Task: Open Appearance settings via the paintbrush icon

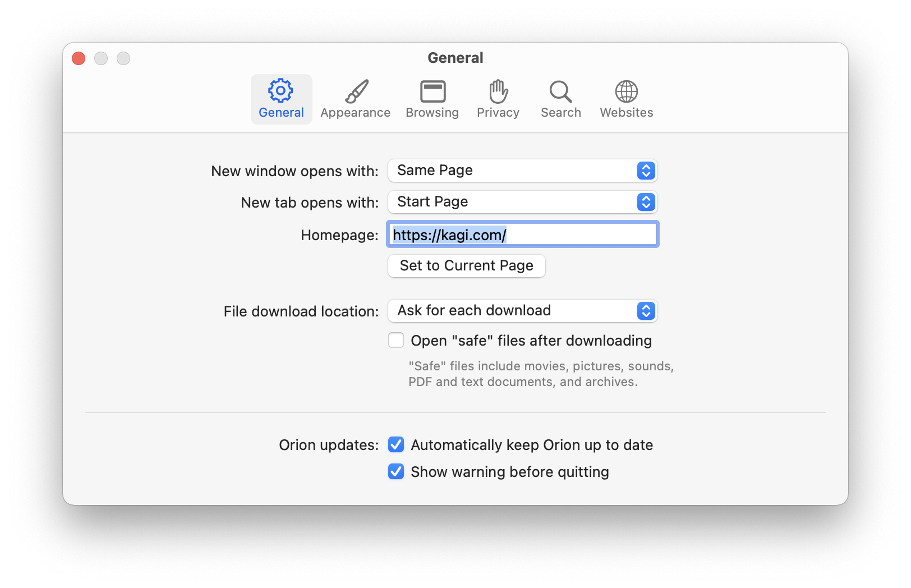Action: coord(356,91)
